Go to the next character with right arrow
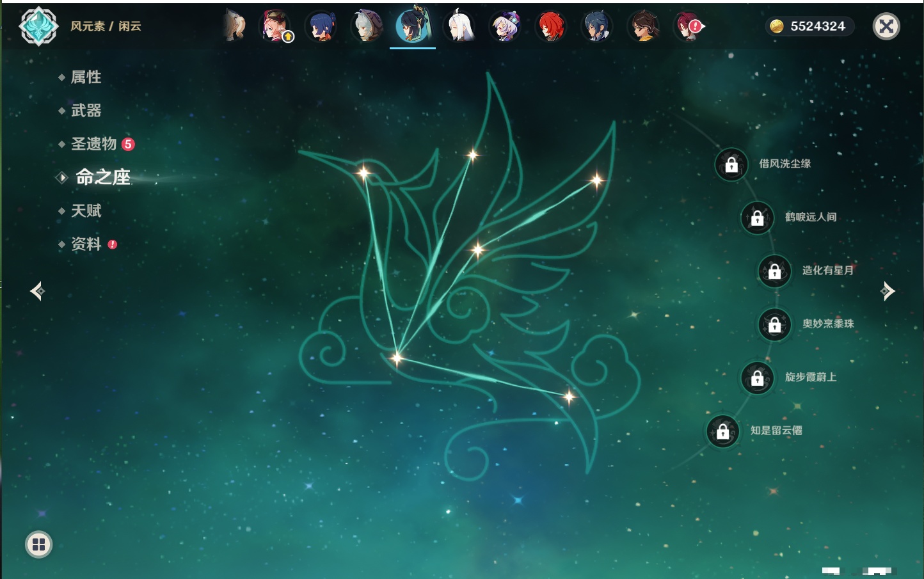Screen dimensions: 924x579 click(x=888, y=291)
